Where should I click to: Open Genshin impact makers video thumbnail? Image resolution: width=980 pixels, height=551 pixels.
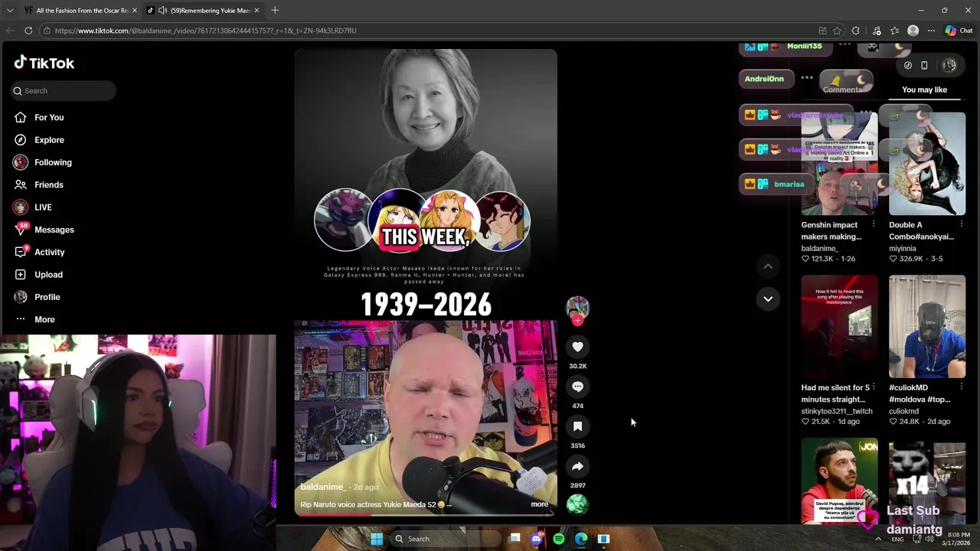[x=839, y=164]
